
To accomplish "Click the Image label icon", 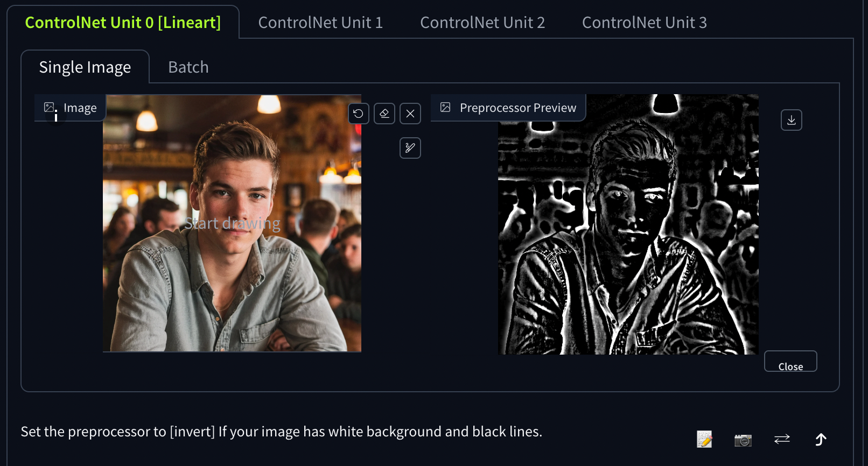I will pos(50,108).
